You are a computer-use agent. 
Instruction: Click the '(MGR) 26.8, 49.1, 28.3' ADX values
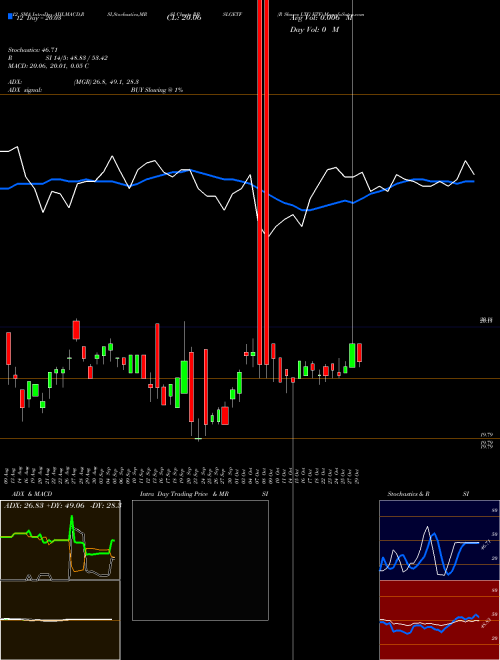click(106, 82)
